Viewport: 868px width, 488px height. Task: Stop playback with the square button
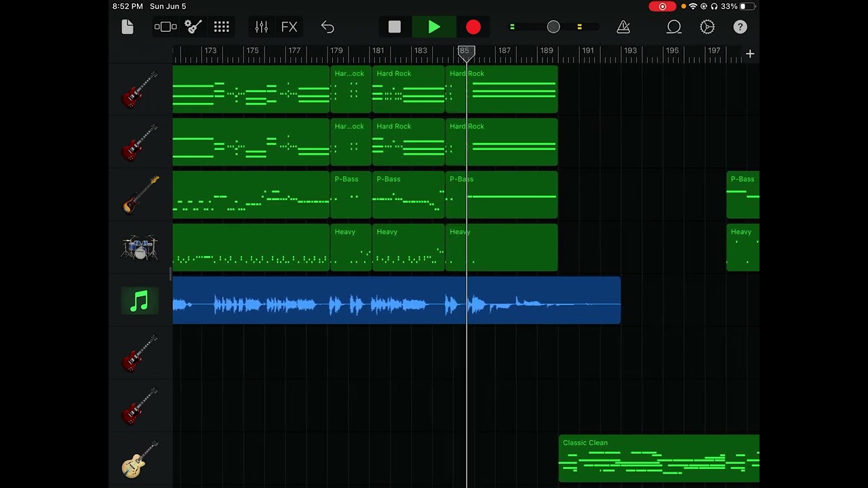(395, 27)
